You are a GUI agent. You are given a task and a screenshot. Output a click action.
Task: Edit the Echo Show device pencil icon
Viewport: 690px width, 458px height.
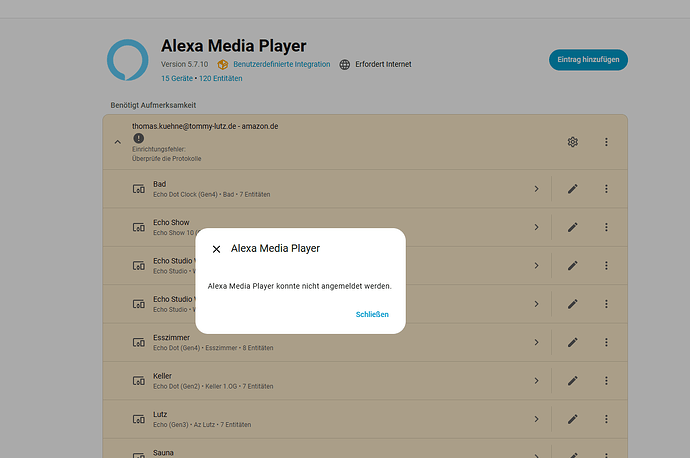pyautogui.click(x=573, y=227)
